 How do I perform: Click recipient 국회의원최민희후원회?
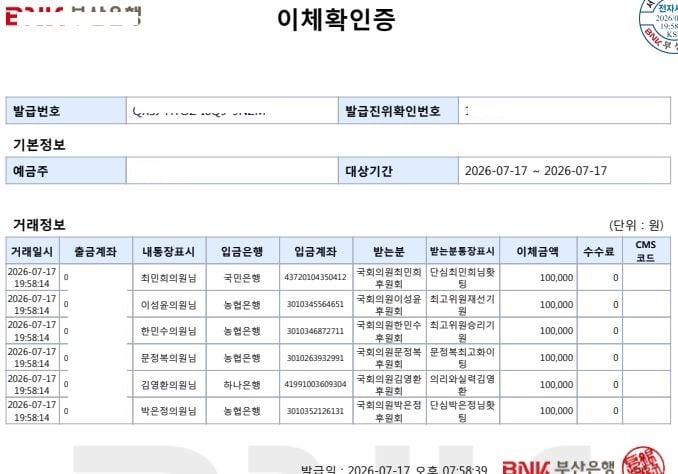pos(389,278)
